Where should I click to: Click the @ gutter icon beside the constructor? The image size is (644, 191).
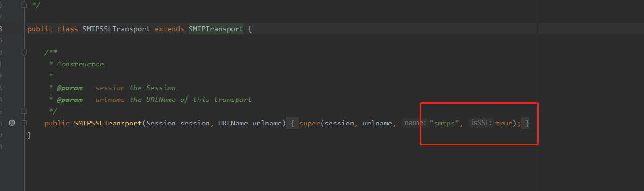[12, 123]
